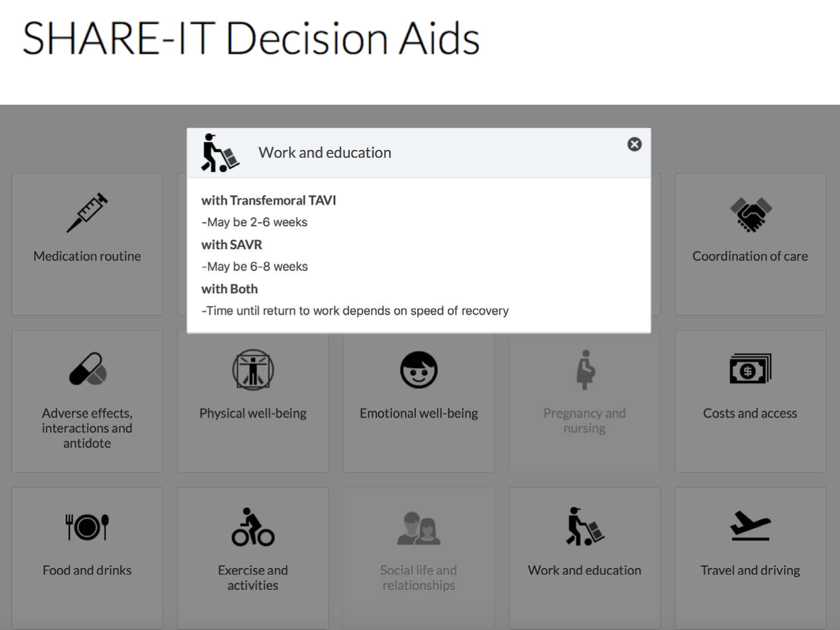Select the Costs and access label
The height and width of the screenshot is (630, 840).
750,413
